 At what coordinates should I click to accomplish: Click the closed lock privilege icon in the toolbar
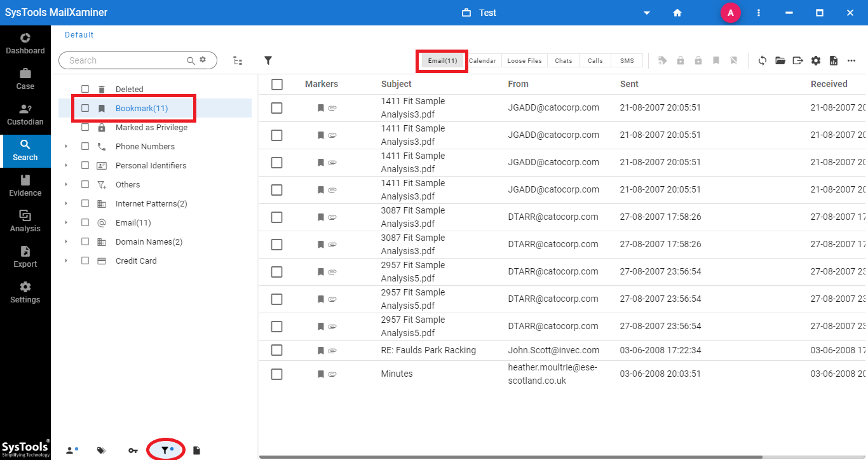tap(681, 60)
